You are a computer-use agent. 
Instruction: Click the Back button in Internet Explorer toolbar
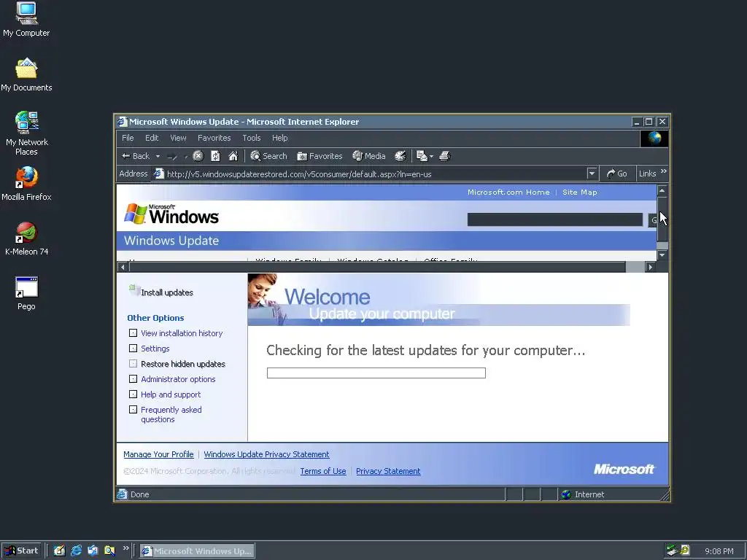coord(136,156)
